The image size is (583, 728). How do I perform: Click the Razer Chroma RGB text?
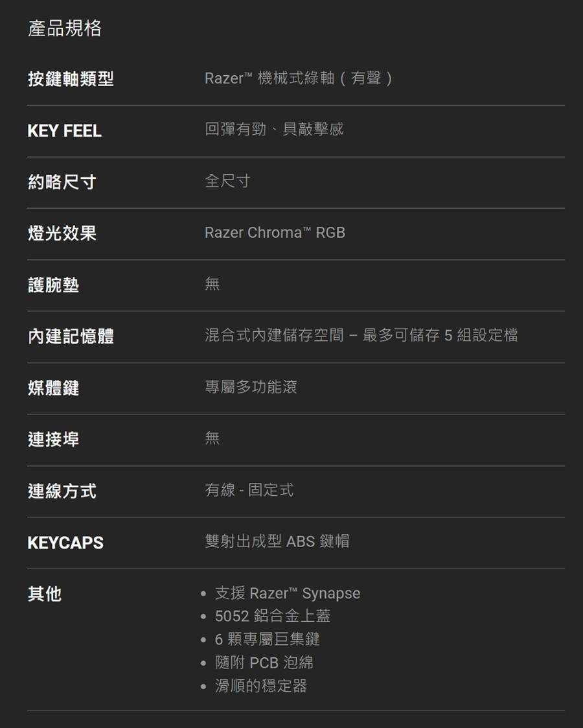tap(275, 232)
